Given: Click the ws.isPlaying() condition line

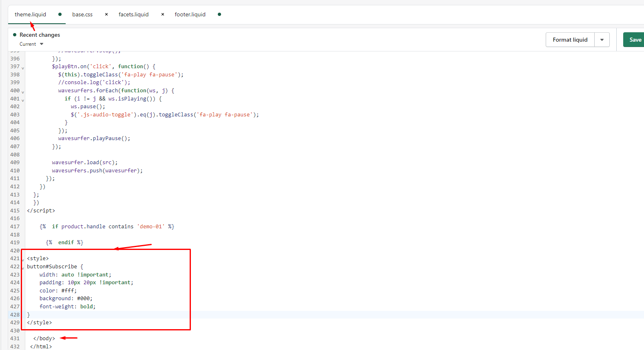Looking at the screenshot, I should [x=113, y=99].
